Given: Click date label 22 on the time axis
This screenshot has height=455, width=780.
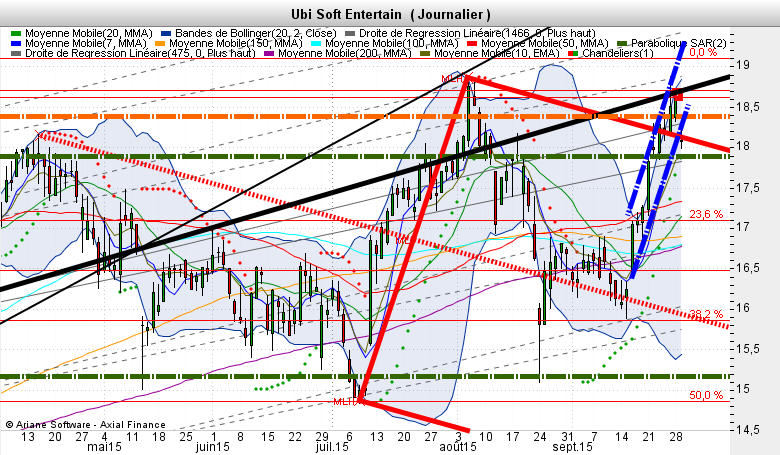Looking at the screenshot, I should tap(295, 437).
